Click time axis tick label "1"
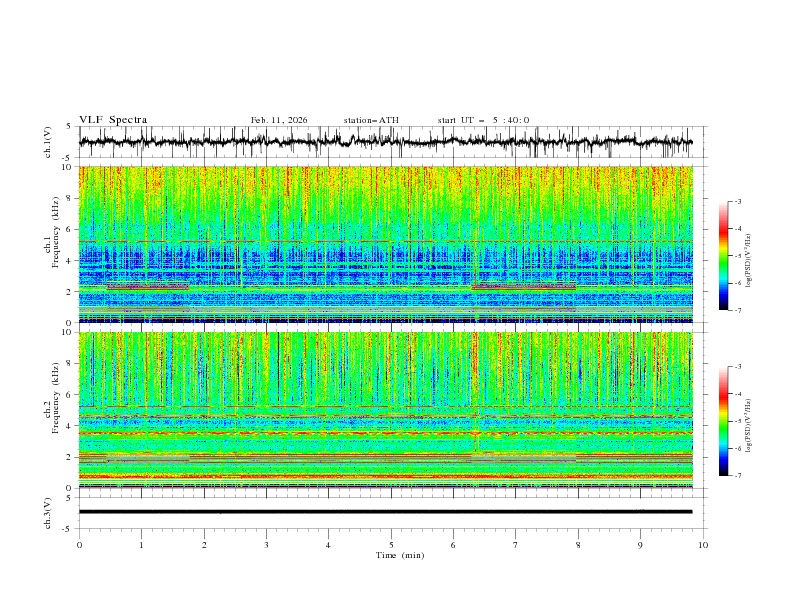This screenshot has height=612, width=792. pos(141,545)
